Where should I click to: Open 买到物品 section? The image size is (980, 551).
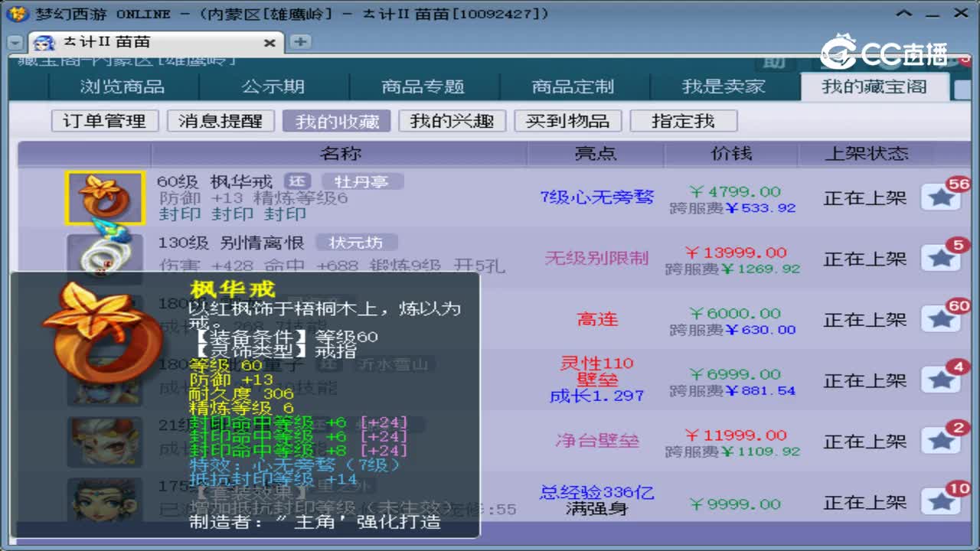tap(568, 119)
